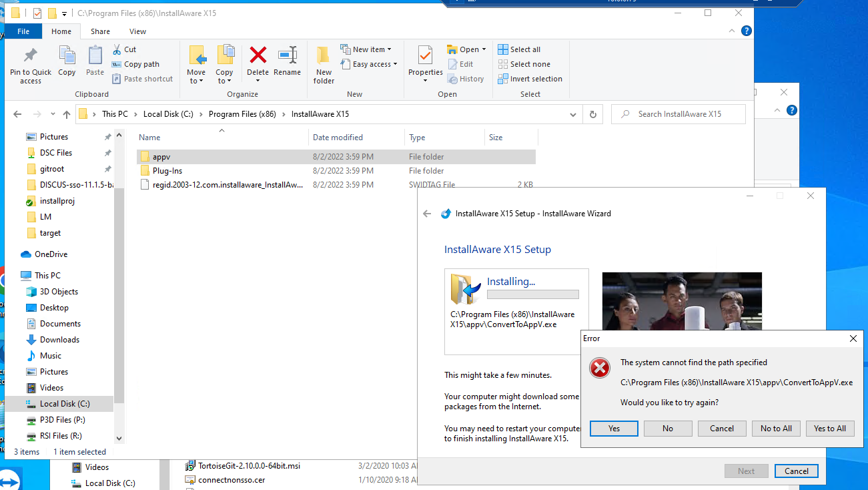
Task: Click Yes to All button
Action: (x=830, y=429)
